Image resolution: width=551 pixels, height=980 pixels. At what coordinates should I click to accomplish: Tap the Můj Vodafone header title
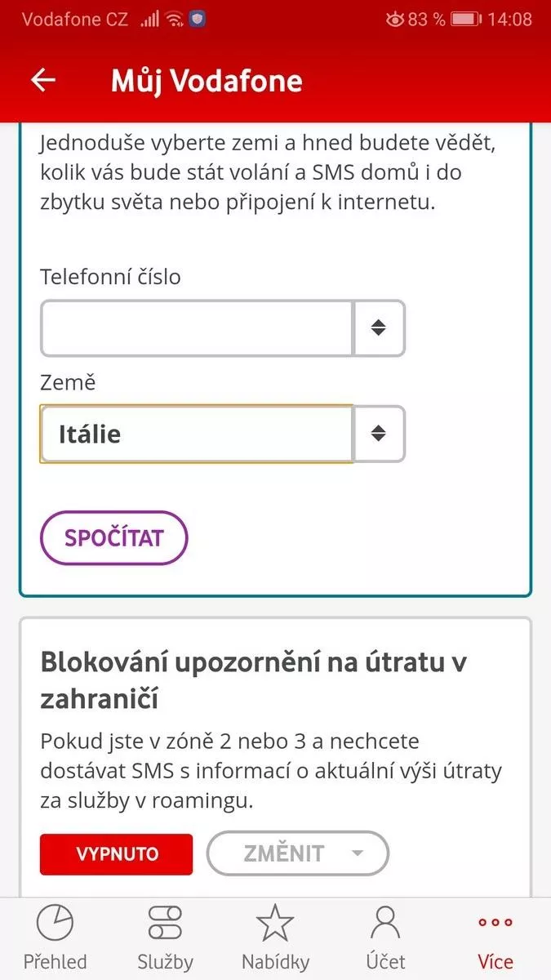click(x=207, y=81)
